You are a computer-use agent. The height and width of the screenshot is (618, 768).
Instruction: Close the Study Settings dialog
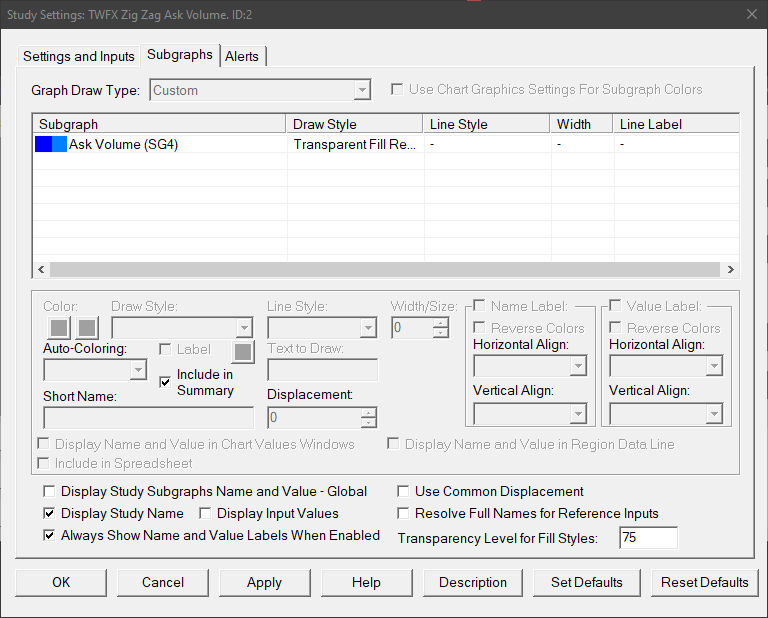751,14
